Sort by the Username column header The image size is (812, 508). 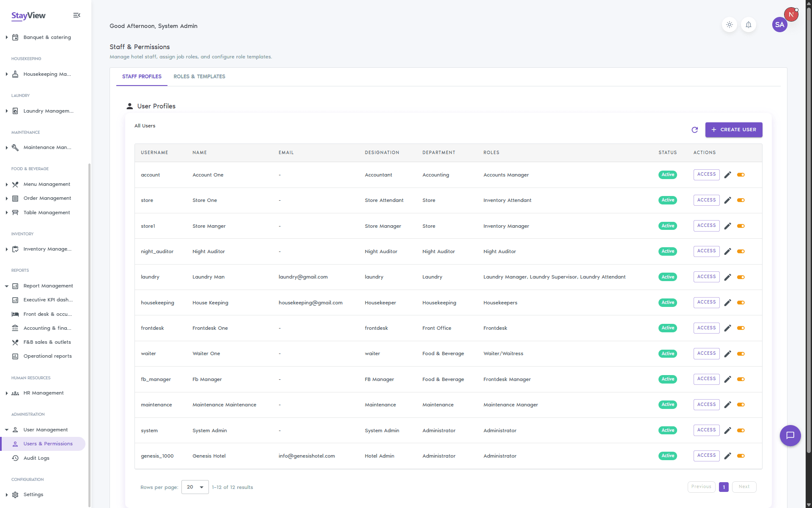point(154,152)
